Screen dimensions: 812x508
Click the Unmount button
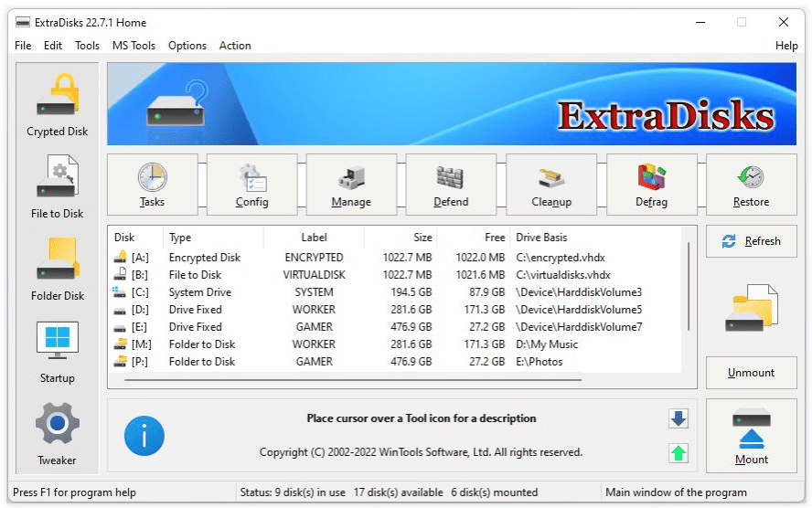(x=752, y=373)
